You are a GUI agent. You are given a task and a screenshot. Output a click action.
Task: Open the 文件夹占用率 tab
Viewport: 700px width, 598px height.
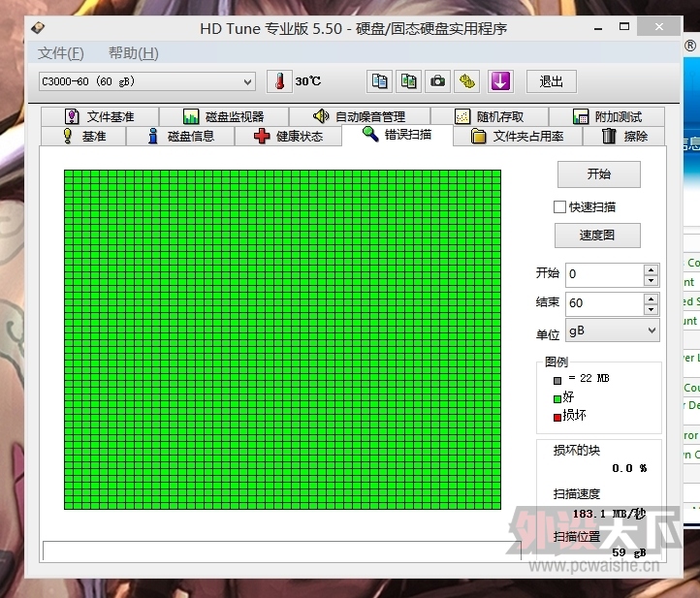point(518,136)
